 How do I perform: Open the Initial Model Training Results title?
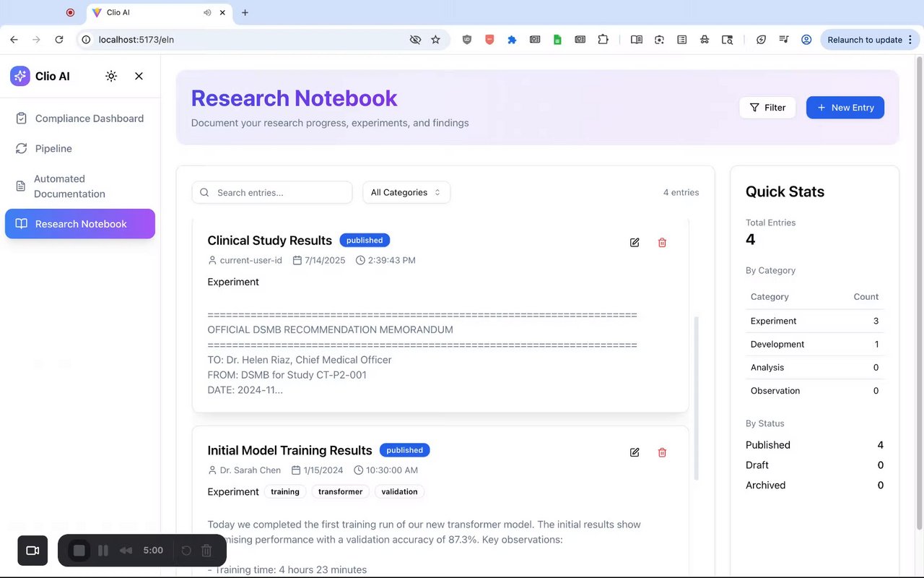(289, 450)
